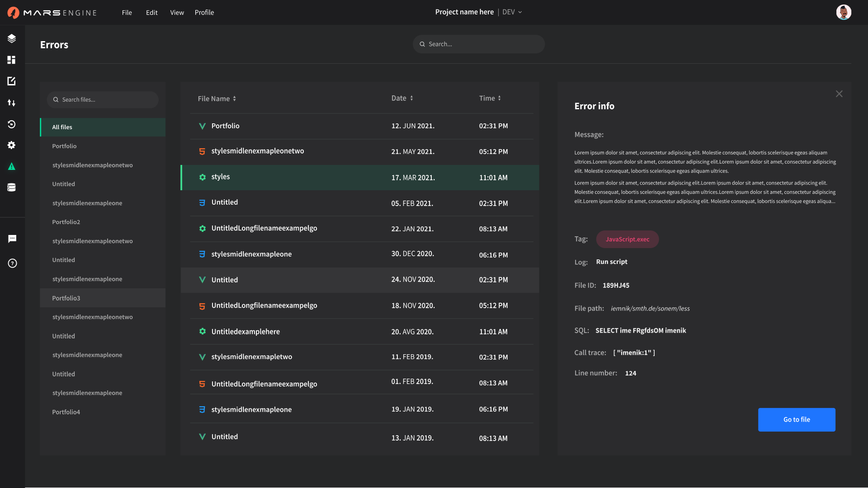Open the Profile menu
Viewport: 868px width, 488px height.
[204, 13]
